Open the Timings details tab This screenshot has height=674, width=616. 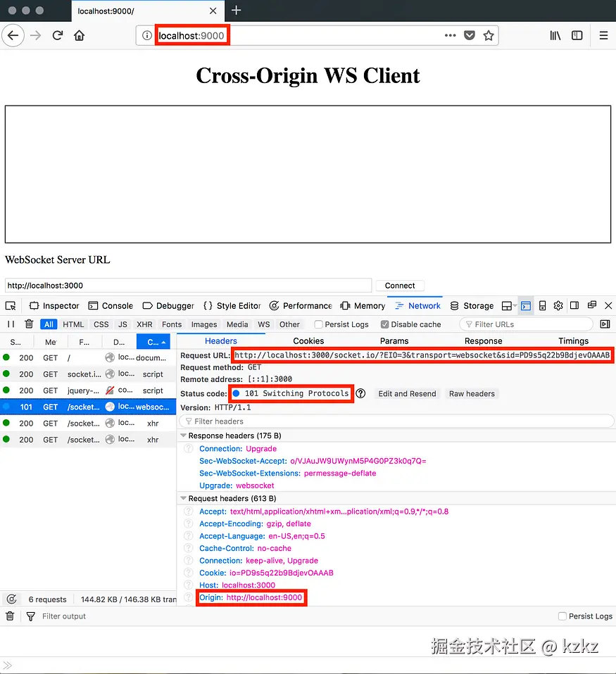[x=573, y=341]
